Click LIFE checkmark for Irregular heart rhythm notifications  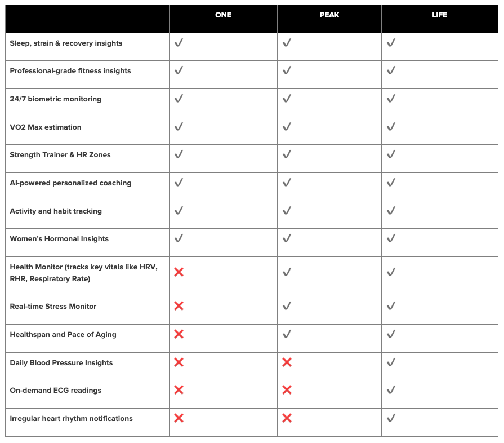391,418
